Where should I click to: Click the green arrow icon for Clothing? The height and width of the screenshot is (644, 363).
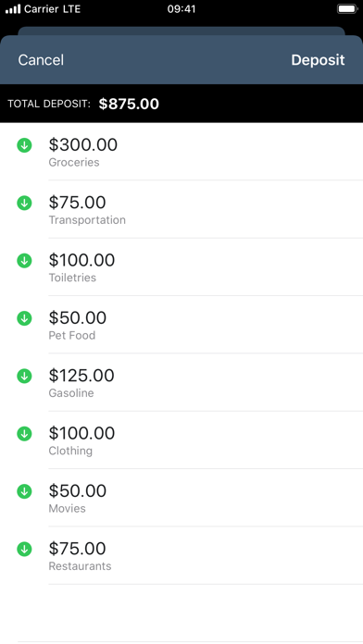pyautogui.click(x=24, y=434)
